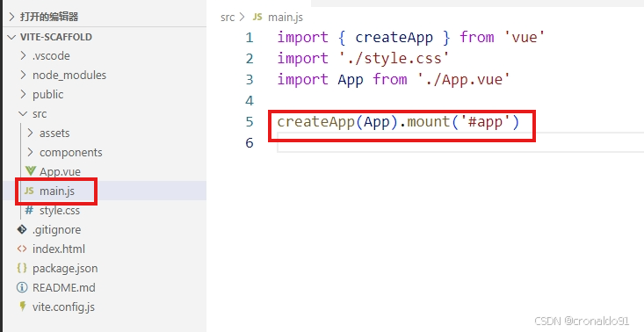This screenshot has width=644, height=332.
Task: Click line number 6 in the gutter
Action: 250,142
